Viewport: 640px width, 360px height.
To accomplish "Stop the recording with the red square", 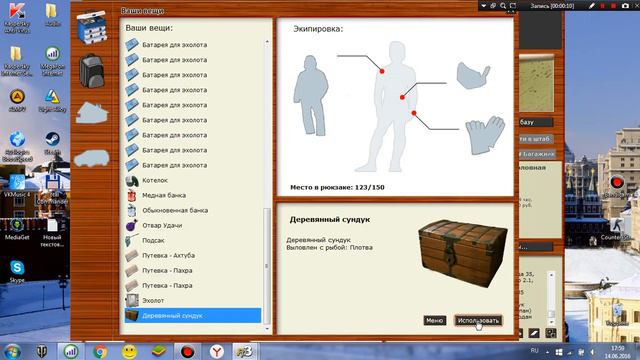I will click(613, 6).
